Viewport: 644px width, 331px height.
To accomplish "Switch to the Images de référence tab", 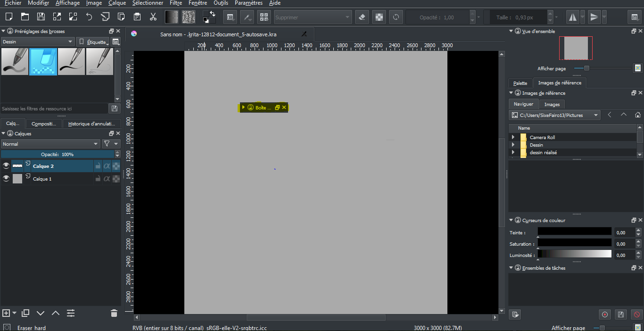I will point(559,83).
